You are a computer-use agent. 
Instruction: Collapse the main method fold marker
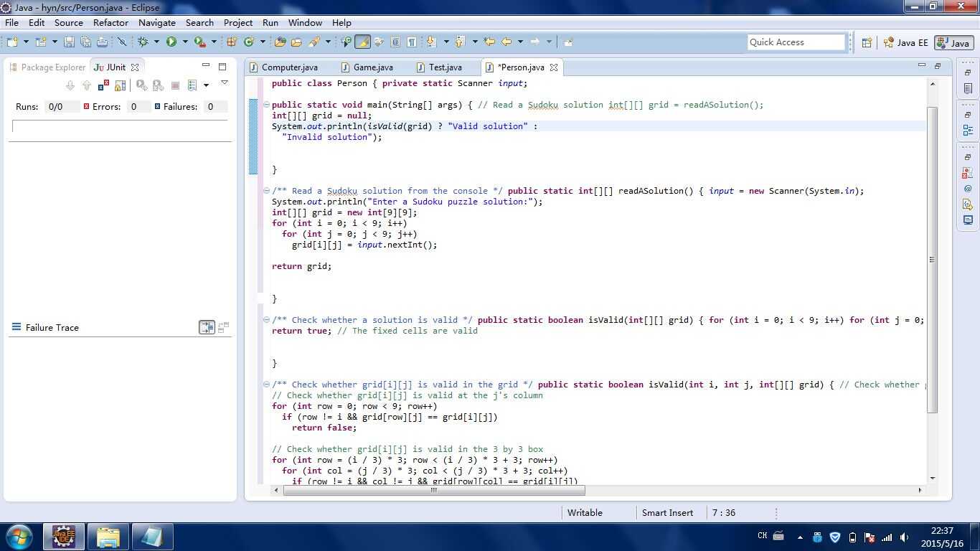(x=266, y=105)
